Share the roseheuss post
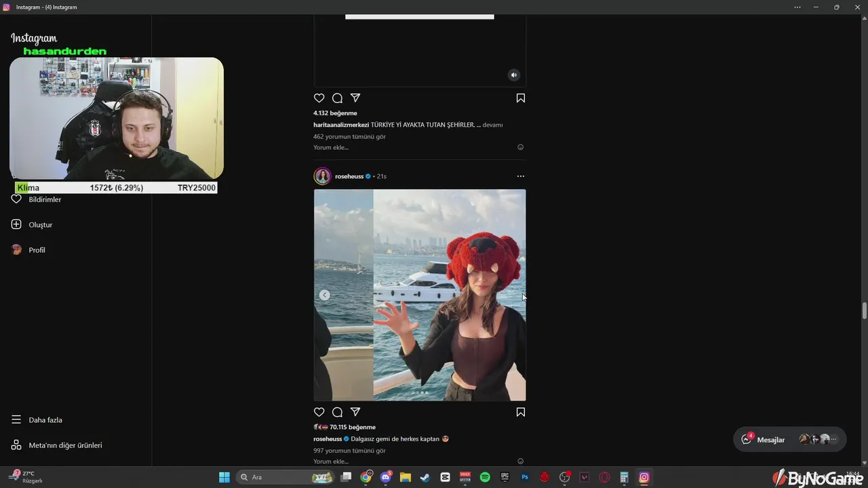Image resolution: width=868 pixels, height=488 pixels. (355, 412)
